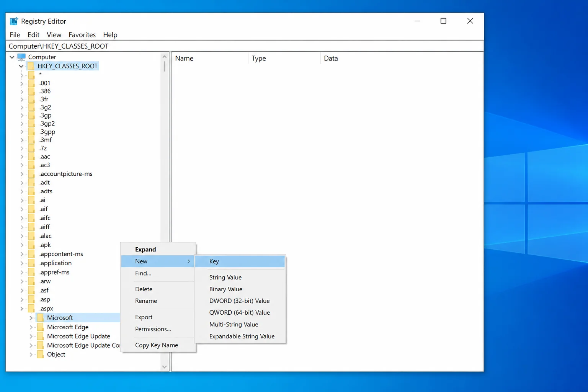Screen dimensions: 588x392
Task: Choose Binary Value in the submenu
Action: 240,289
